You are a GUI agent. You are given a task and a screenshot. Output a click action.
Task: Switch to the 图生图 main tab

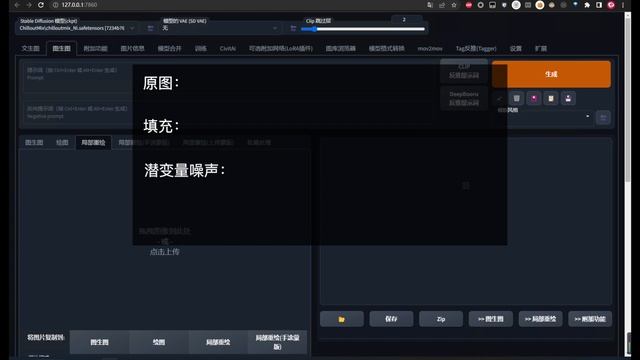[x=61, y=49]
